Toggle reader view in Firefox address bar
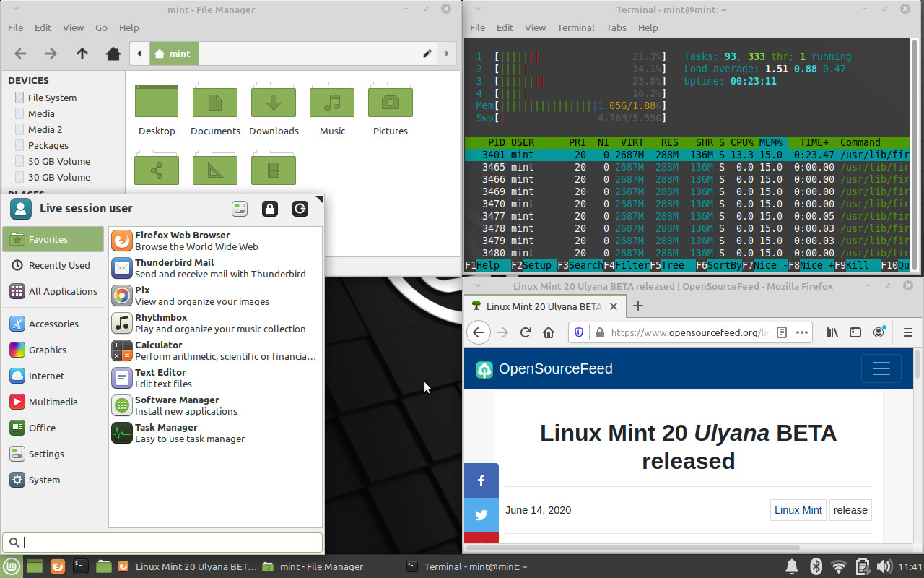Screen dimensions: 924x578 [781, 332]
